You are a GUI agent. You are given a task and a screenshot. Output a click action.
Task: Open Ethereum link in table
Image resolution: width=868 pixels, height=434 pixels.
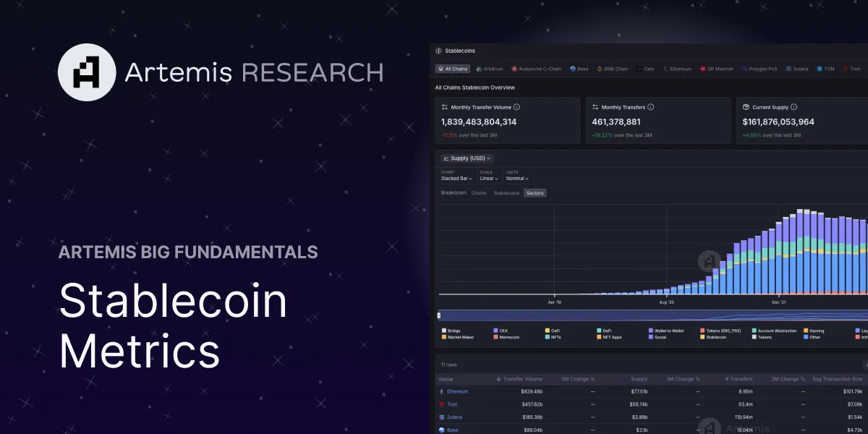pyautogui.click(x=457, y=391)
